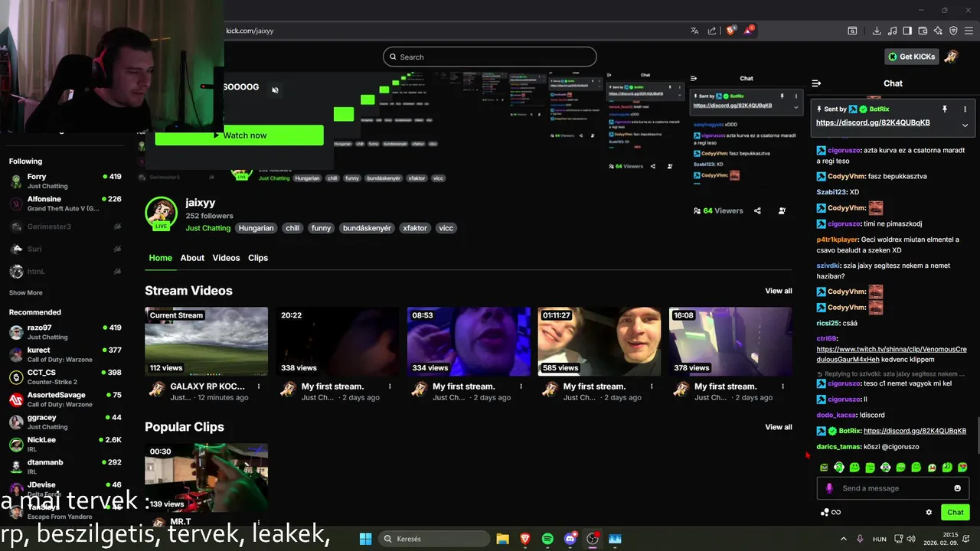Open the user profile avatar menu
This screenshot has width=980, height=551.
(x=951, y=57)
